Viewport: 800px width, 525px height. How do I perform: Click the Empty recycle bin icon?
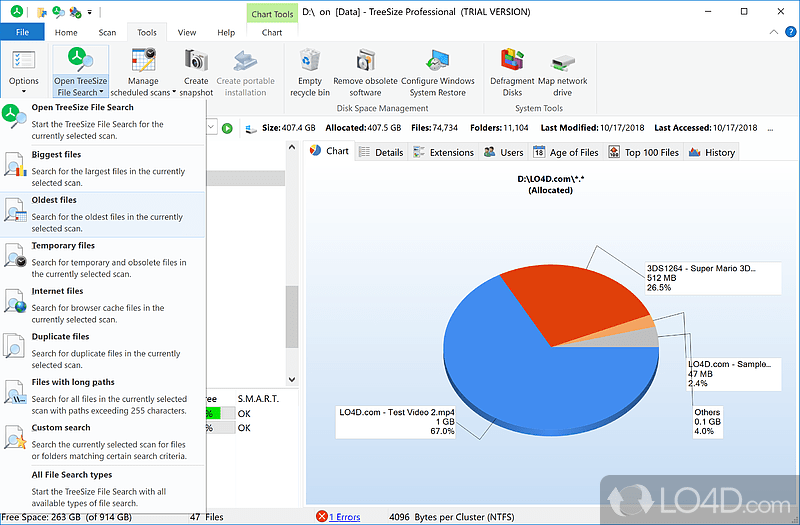point(310,60)
